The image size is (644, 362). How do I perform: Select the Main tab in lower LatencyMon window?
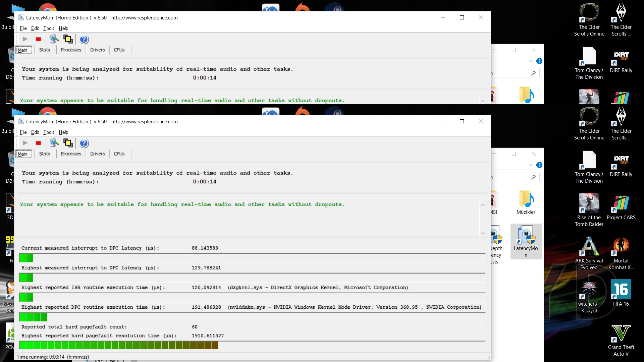point(24,154)
